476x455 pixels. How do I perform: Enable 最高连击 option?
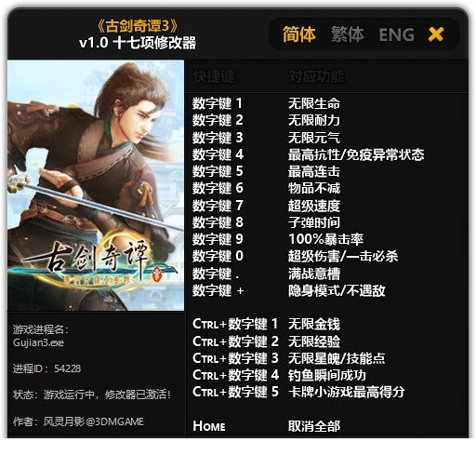[314, 171]
